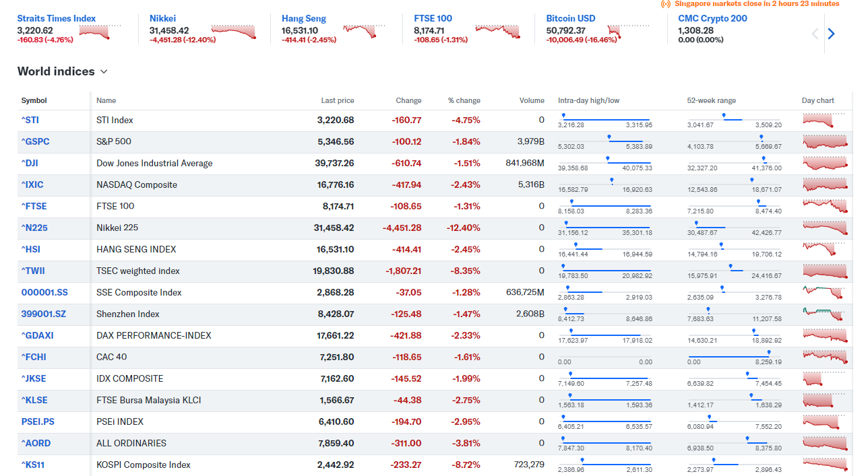Sort table by % change column header
The image size is (868, 476).
click(x=464, y=100)
